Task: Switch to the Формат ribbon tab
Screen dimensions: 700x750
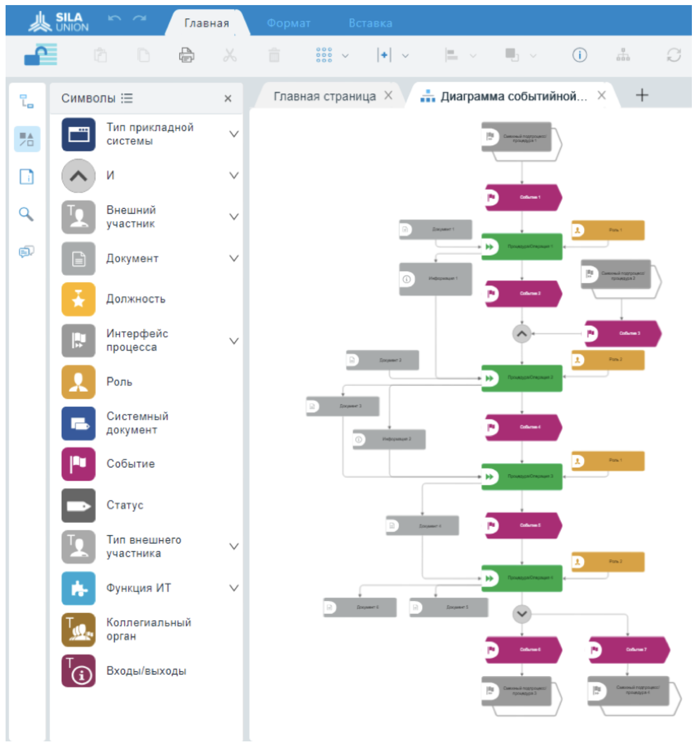Action: click(289, 23)
